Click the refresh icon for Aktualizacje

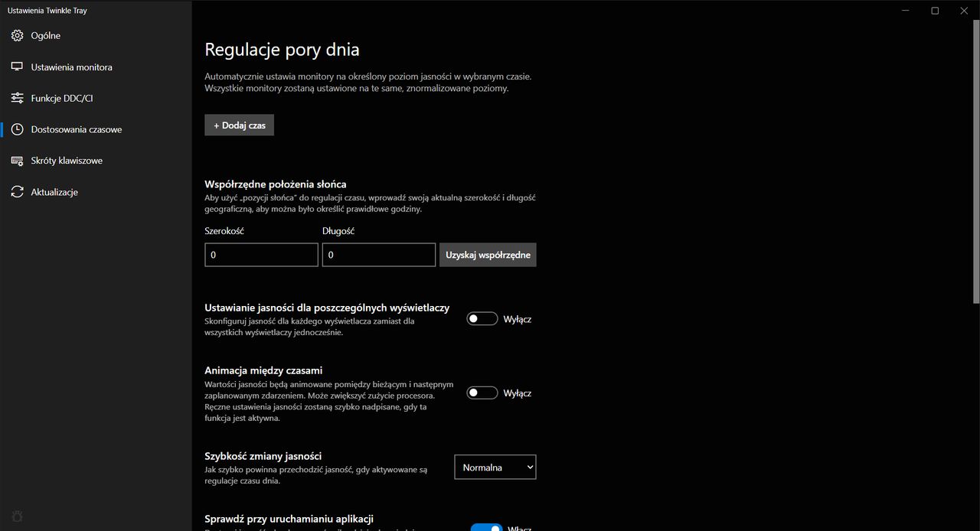tap(17, 192)
